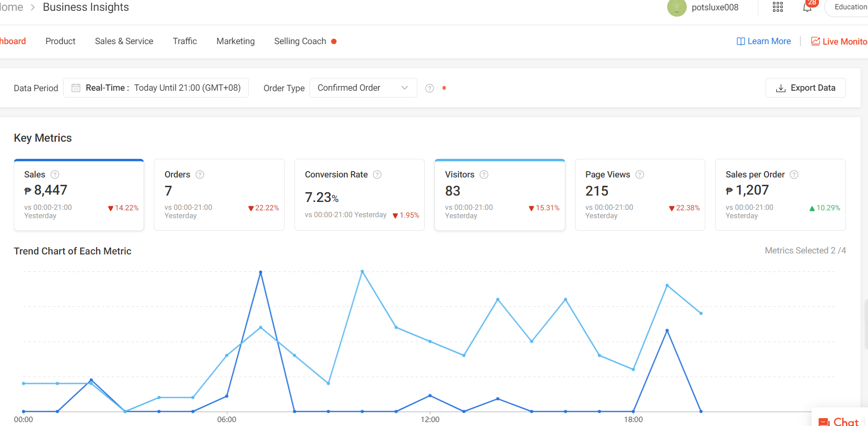The width and height of the screenshot is (868, 426).
Task: Go to the Home breadcrumb link
Action: coord(12,7)
